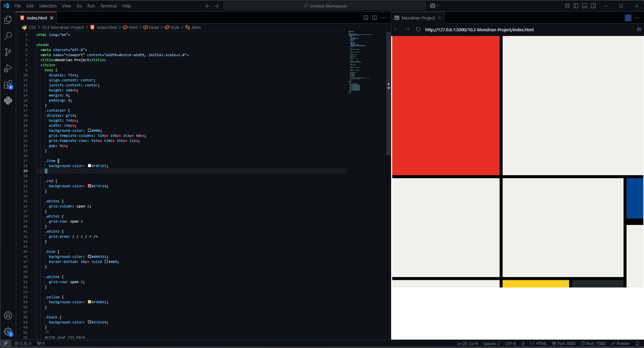Open the Search view in activity bar
Viewport: 644px width, 348px height.
point(8,36)
